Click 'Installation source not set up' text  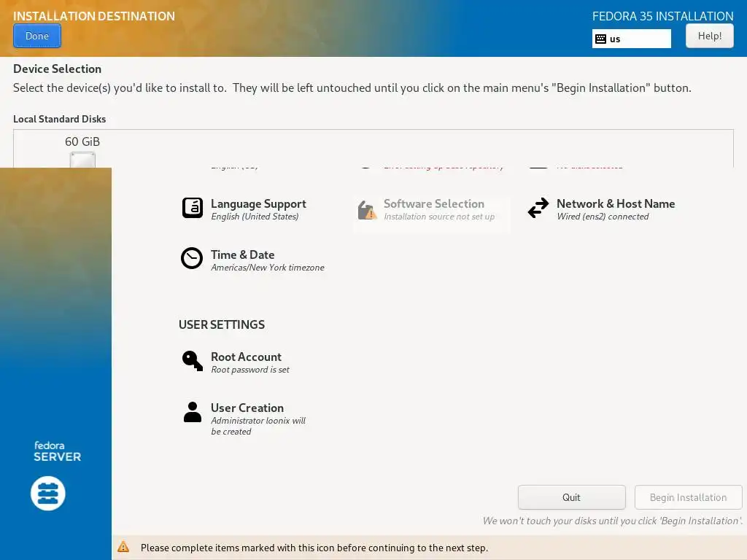[439, 217]
